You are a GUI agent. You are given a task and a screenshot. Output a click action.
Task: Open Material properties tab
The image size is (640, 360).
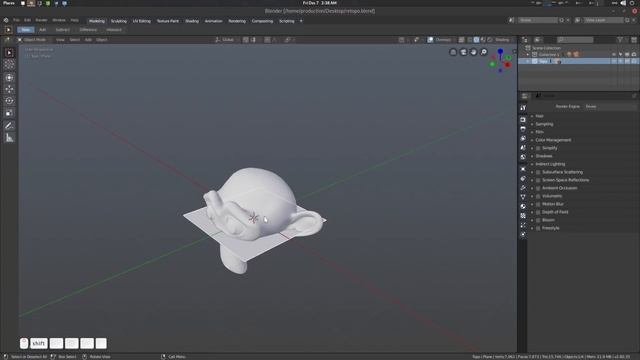523,207
